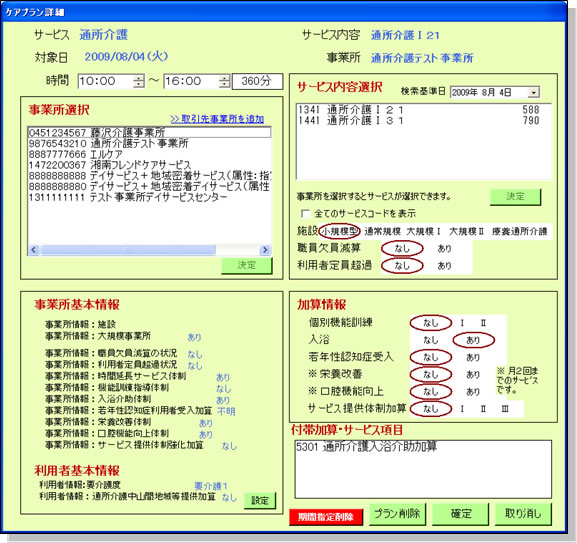Viewport: 577px width, 543px height.
Task: Select 5301 通所介護入浴介助加算 entry
Action: (x=423, y=447)
